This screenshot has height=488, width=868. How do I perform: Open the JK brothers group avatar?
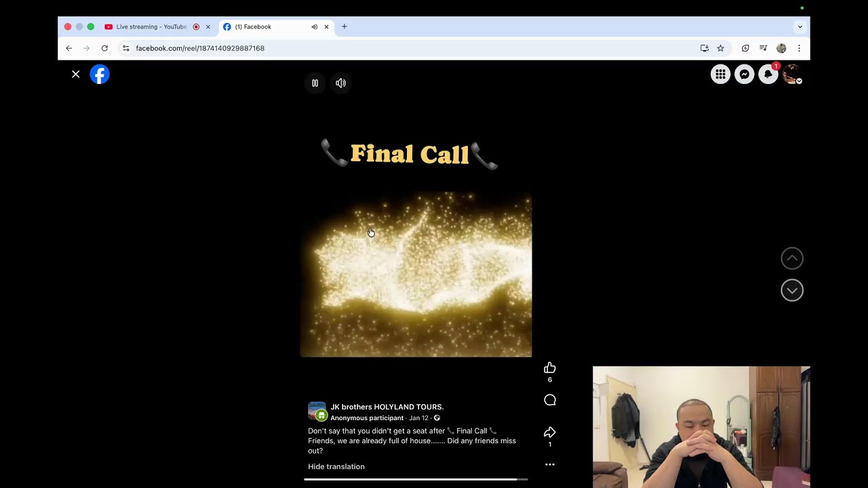pos(317,411)
